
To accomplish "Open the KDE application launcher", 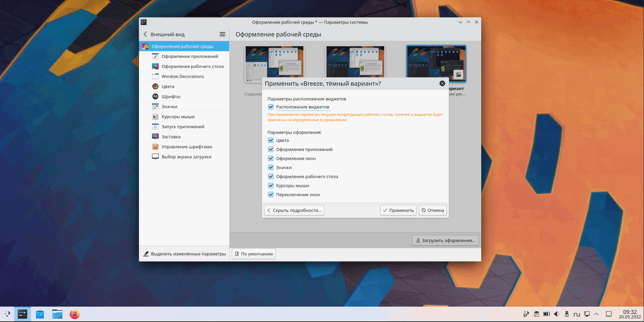I will [7, 314].
